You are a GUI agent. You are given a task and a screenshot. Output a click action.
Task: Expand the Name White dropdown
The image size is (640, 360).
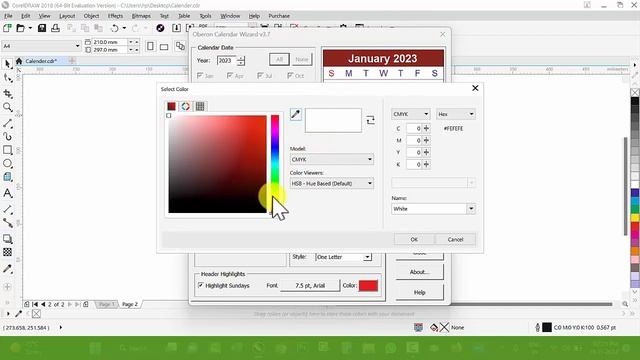pos(471,209)
